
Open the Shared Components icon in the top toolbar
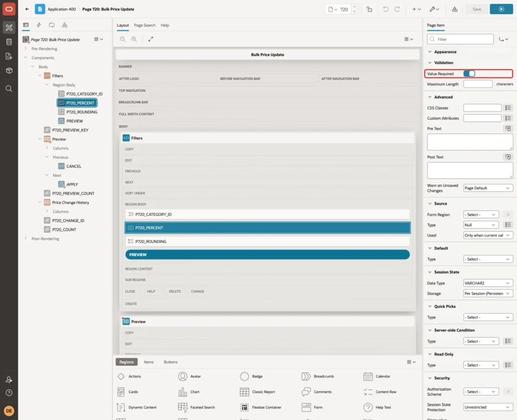pos(454,9)
